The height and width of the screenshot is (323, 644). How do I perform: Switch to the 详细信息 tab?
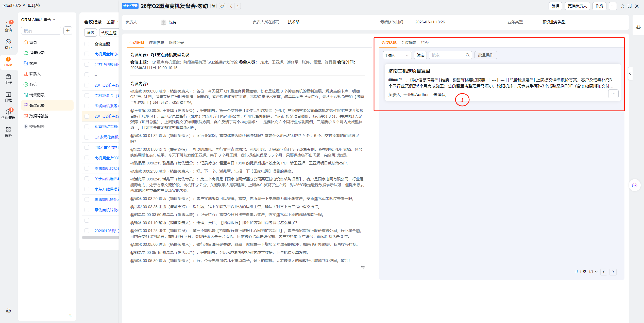tap(156, 43)
